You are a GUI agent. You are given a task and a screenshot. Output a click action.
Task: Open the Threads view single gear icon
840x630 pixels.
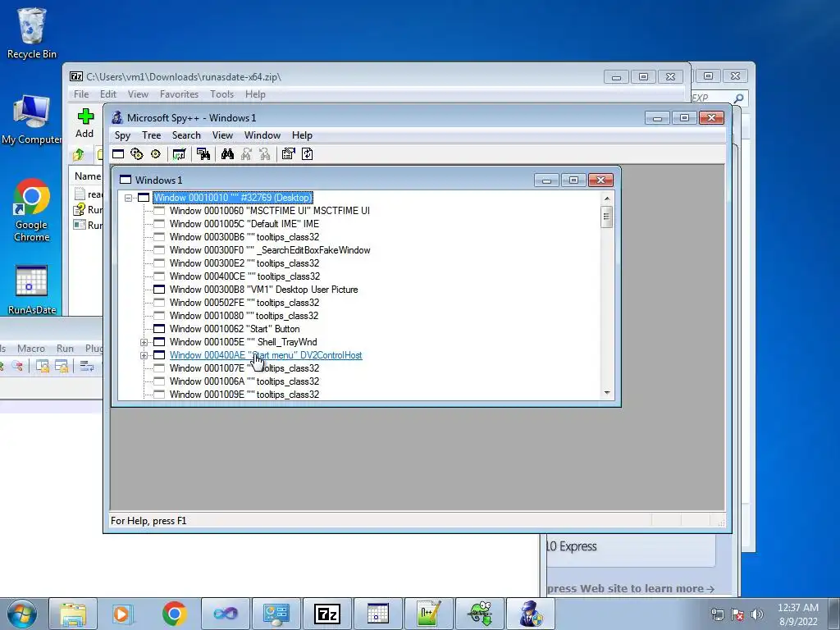pyautogui.click(x=155, y=154)
